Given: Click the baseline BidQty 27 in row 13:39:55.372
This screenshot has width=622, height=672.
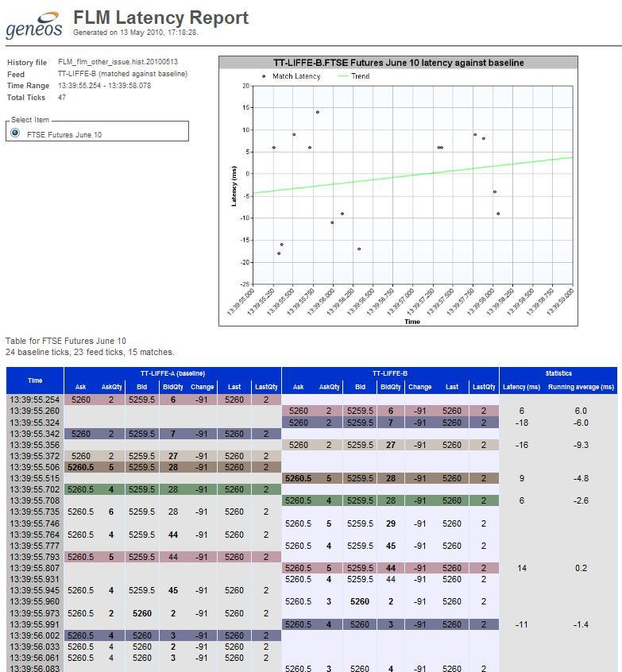Looking at the screenshot, I should pos(173,456).
